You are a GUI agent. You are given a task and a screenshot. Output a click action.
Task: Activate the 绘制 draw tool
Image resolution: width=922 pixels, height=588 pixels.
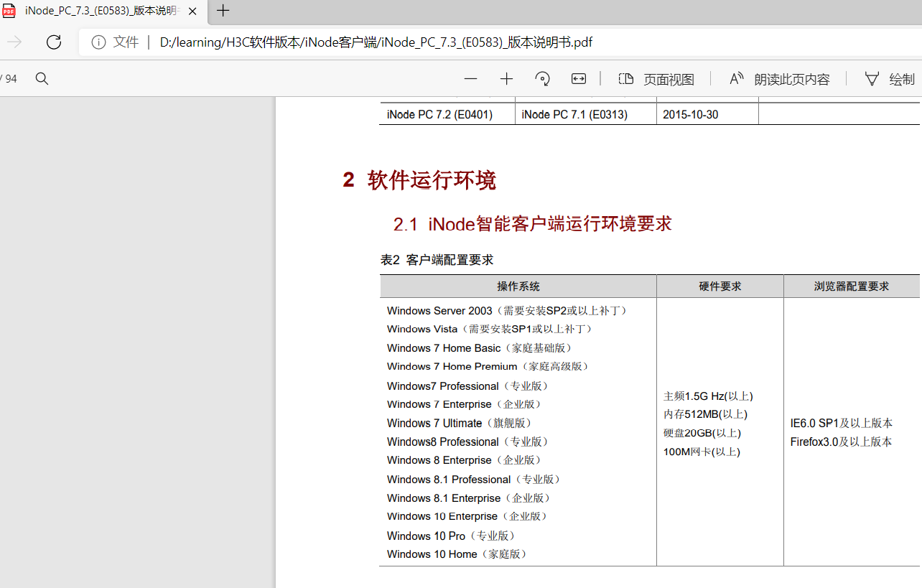click(890, 79)
